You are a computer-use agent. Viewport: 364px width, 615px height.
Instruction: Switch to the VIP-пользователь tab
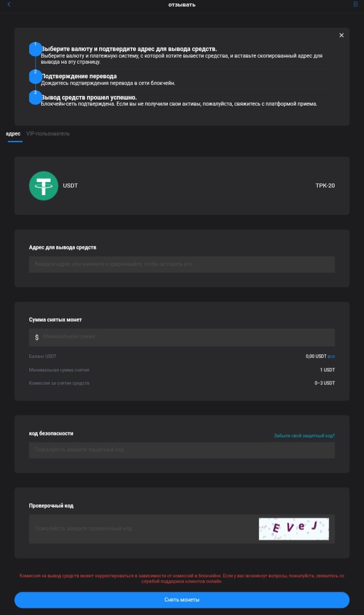click(48, 134)
